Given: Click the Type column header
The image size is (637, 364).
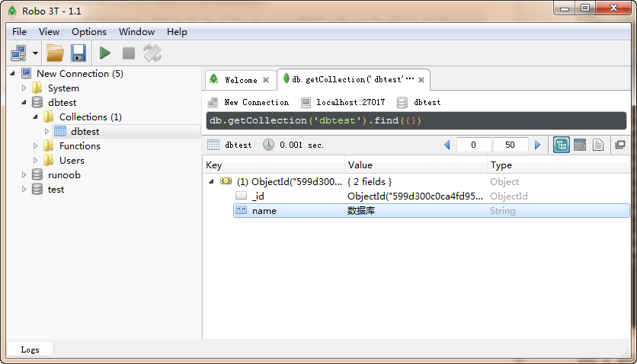Looking at the screenshot, I should point(559,165).
